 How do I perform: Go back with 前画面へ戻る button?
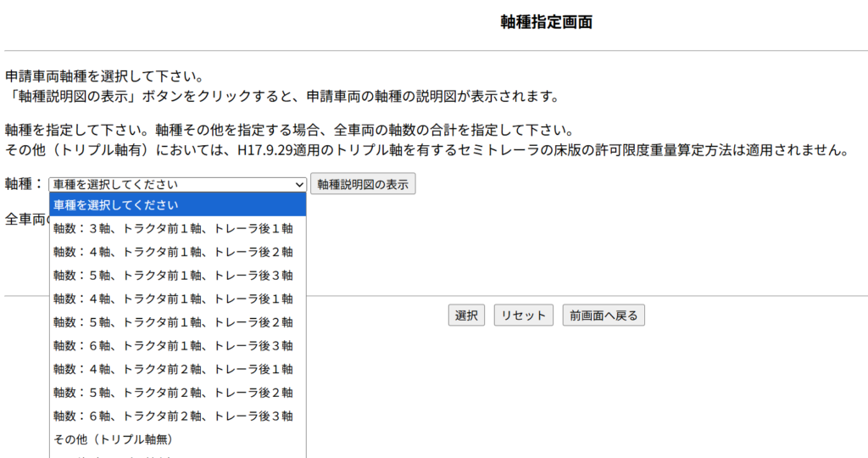click(x=604, y=316)
